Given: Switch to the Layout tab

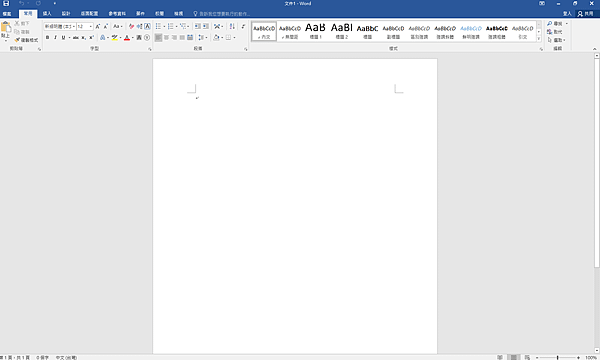Looking at the screenshot, I should click(89, 14).
